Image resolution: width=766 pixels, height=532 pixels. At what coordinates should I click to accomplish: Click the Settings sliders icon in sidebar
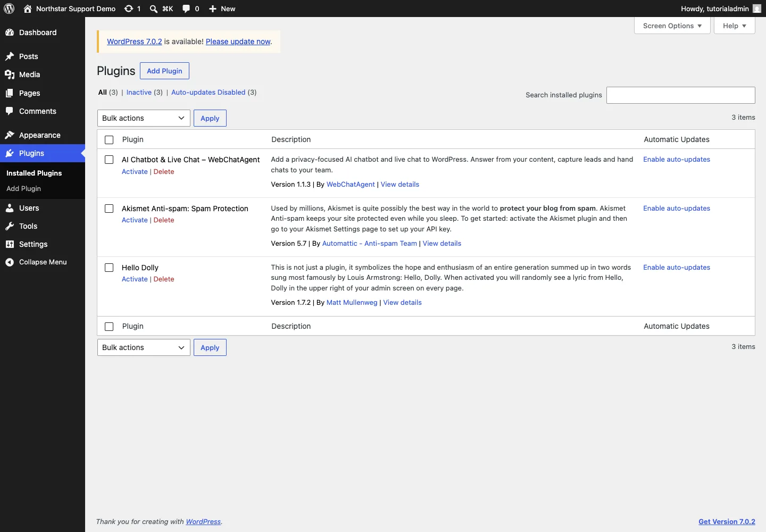[x=10, y=244]
